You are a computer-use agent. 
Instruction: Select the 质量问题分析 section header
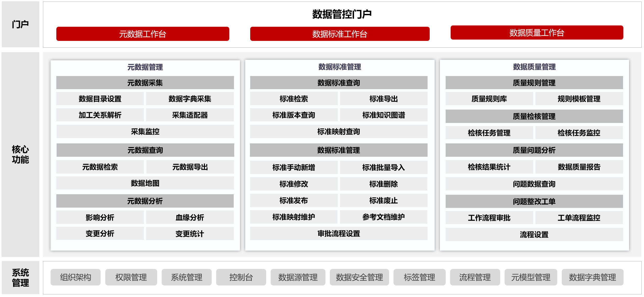534,150
